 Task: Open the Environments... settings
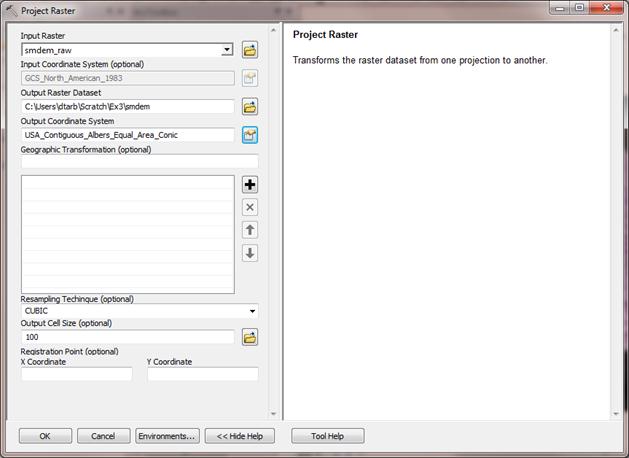click(x=167, y=436)
